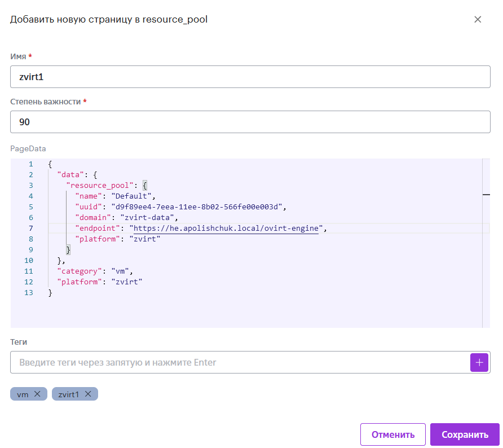Click the "zvirt-data" domain value
503x448 pixels.
click(x=147, y=218)
